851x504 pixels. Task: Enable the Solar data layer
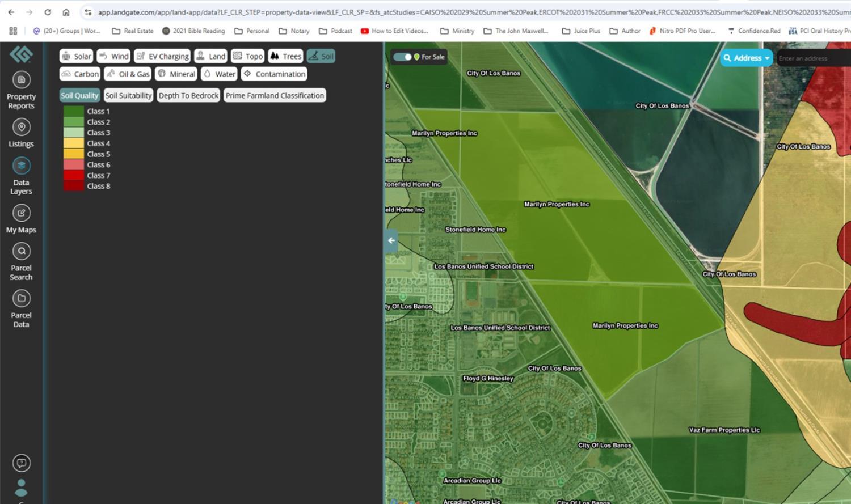pyautogui.click(x=77, y=56)
